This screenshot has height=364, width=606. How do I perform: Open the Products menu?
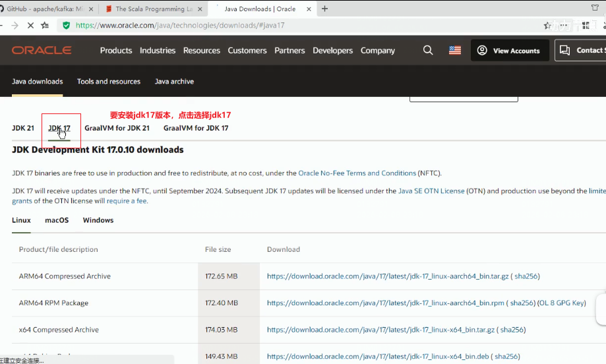116,51
